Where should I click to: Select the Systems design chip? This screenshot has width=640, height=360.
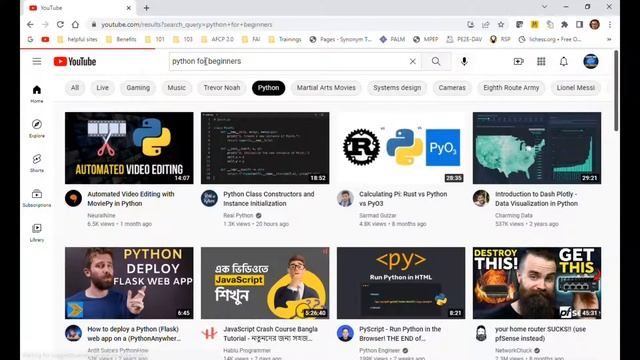coord(397,88)
